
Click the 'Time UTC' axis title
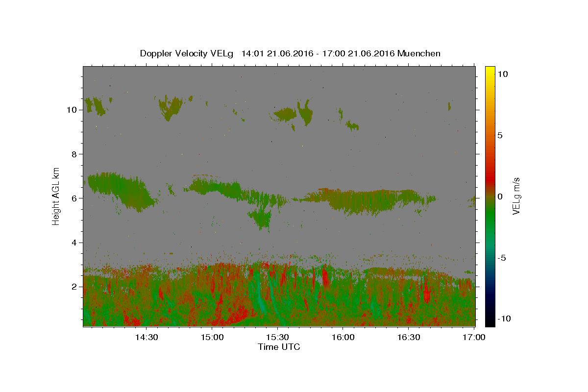tap(279, 347)
